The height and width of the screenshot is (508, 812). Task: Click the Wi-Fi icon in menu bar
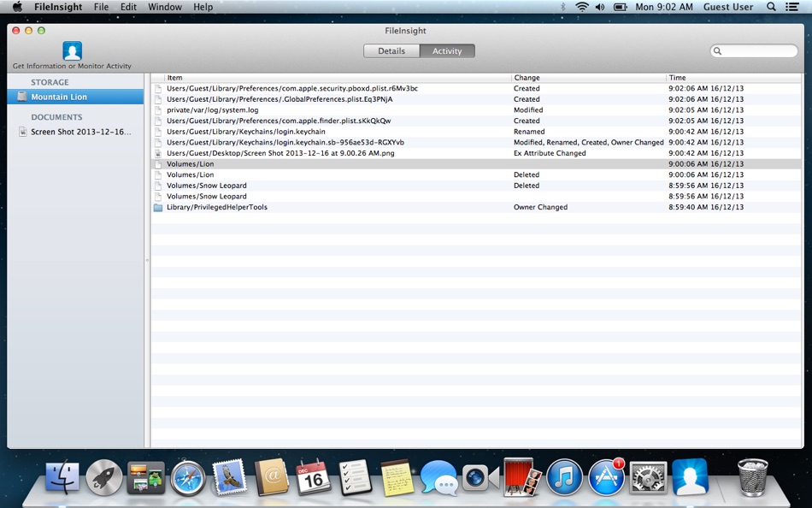coord(582,7)
